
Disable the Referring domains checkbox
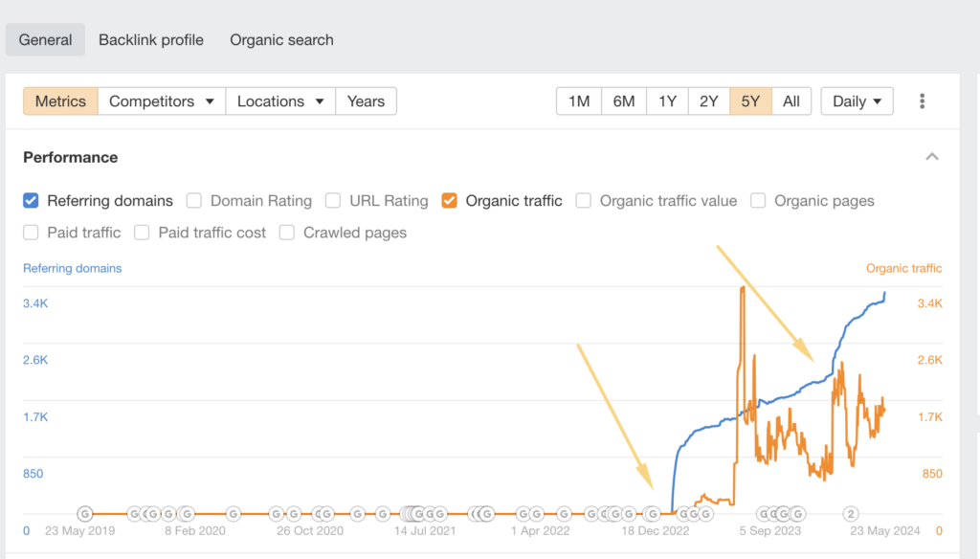click(29, 201)
